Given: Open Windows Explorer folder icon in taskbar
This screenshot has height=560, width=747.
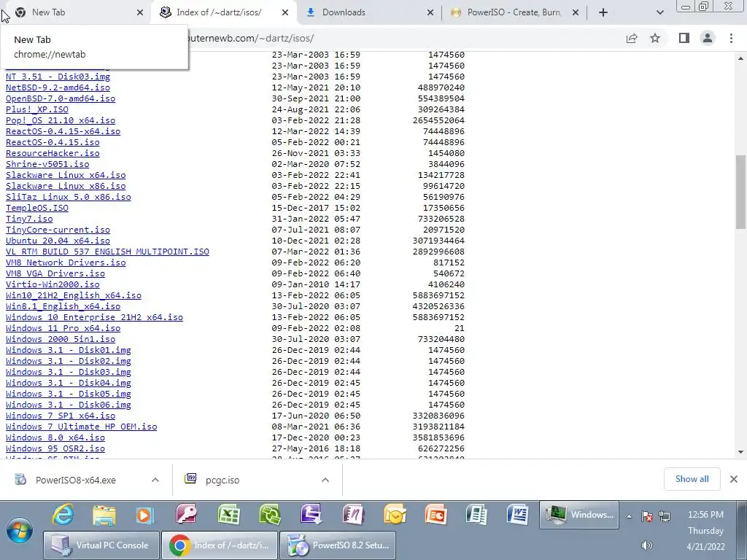Looking at the screenshot, I should pos(104,515).
